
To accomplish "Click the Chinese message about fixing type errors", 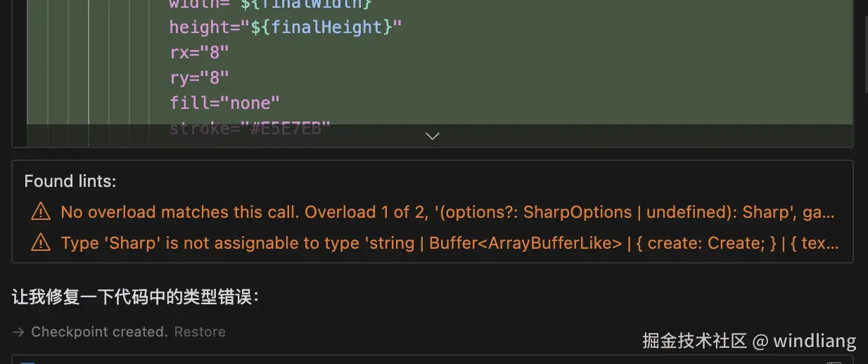I will click(x=136, y=297).
